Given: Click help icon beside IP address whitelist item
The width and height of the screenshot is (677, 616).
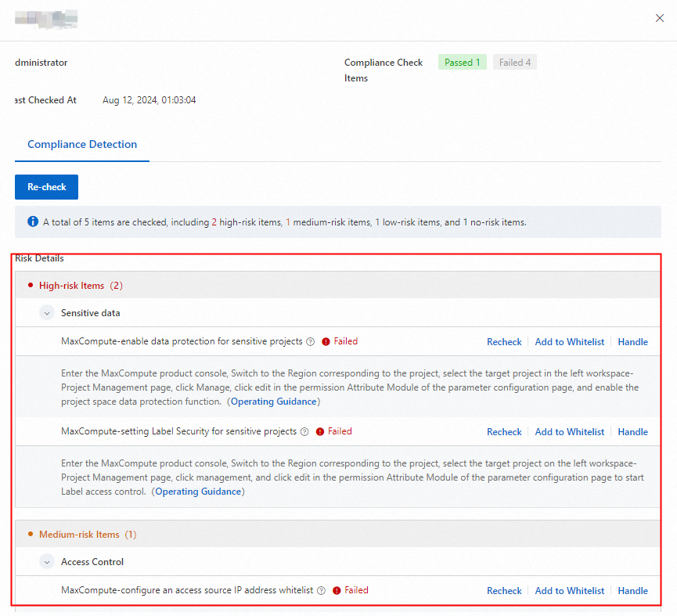Looking at the screenshot, I should click(321, 591).
